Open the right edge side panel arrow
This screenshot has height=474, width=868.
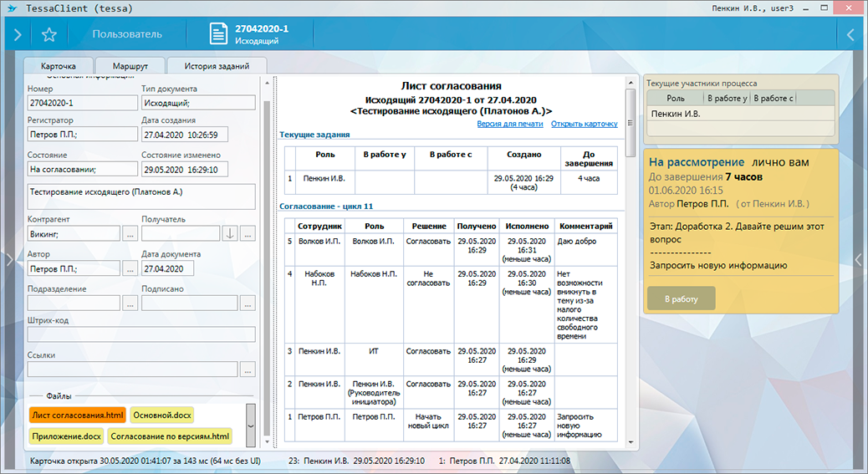[858, 260]
